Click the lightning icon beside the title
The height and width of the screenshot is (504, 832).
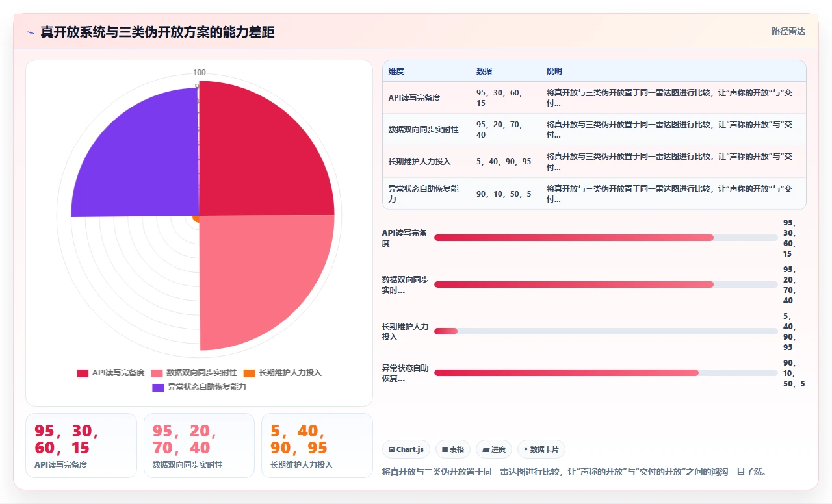[31, 32]
